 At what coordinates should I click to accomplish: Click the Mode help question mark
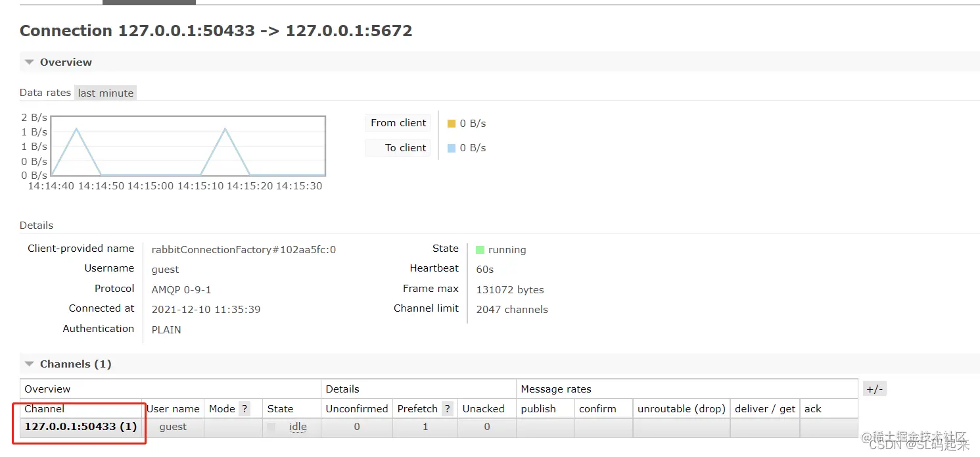click(x=245, y=408)
